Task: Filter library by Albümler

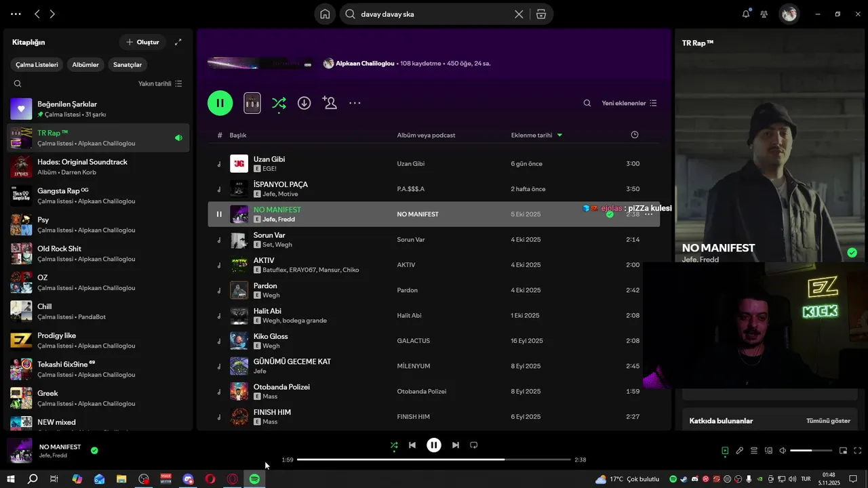Action: tap(85, 64)
